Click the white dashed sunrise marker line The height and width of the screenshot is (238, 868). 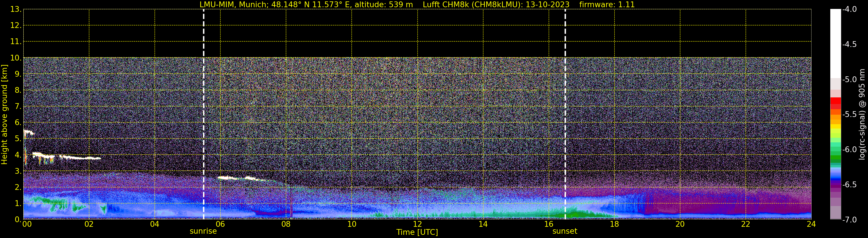(x=204, y=114)
